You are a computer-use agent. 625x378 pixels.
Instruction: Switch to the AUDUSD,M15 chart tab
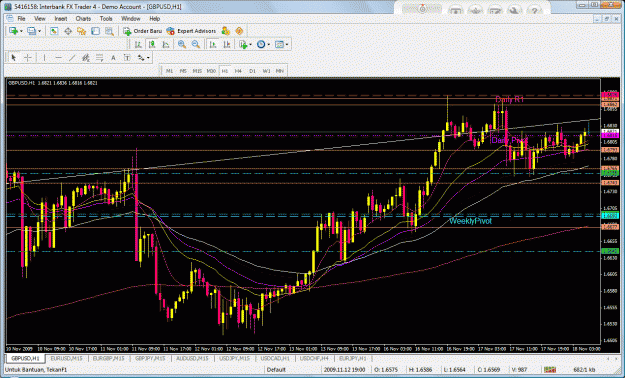pyautogui.click(x=192, y=358)
